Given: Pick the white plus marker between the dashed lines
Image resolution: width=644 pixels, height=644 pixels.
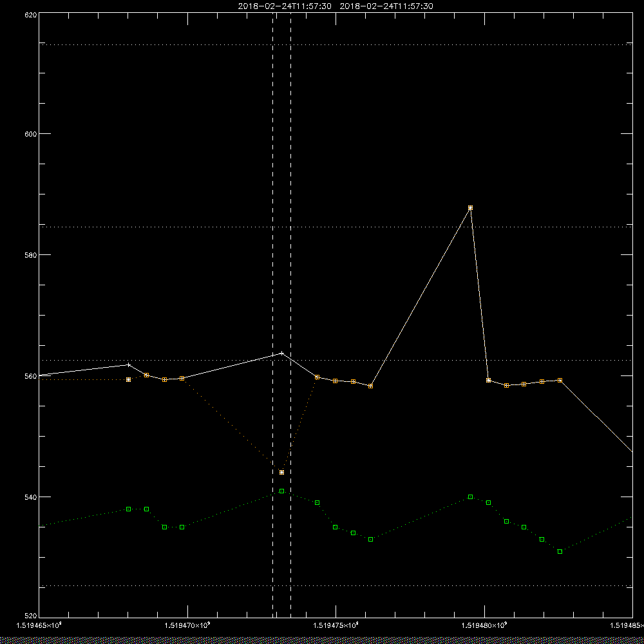Looking at the screenshot, I should click(281, 353).
